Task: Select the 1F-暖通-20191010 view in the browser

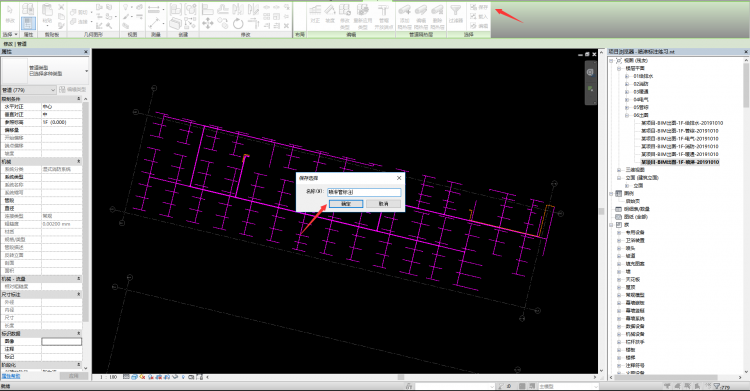Action: (679, 154)
